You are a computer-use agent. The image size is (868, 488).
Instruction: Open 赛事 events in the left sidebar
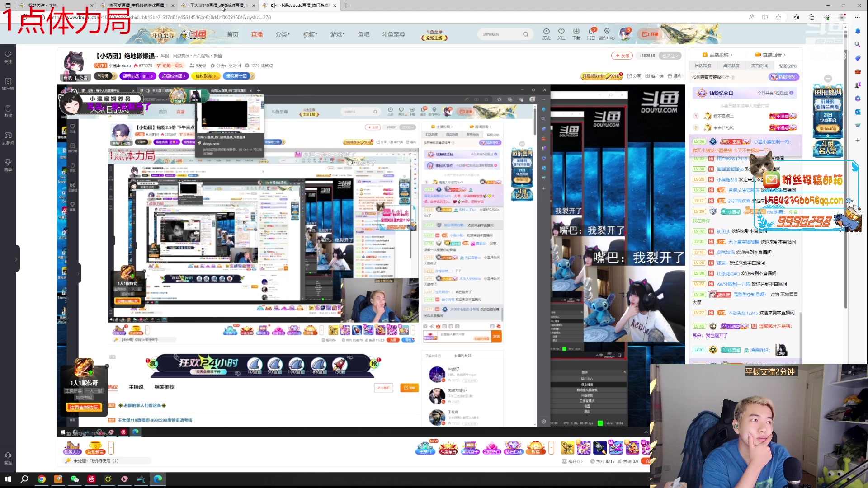pos(8,165)
